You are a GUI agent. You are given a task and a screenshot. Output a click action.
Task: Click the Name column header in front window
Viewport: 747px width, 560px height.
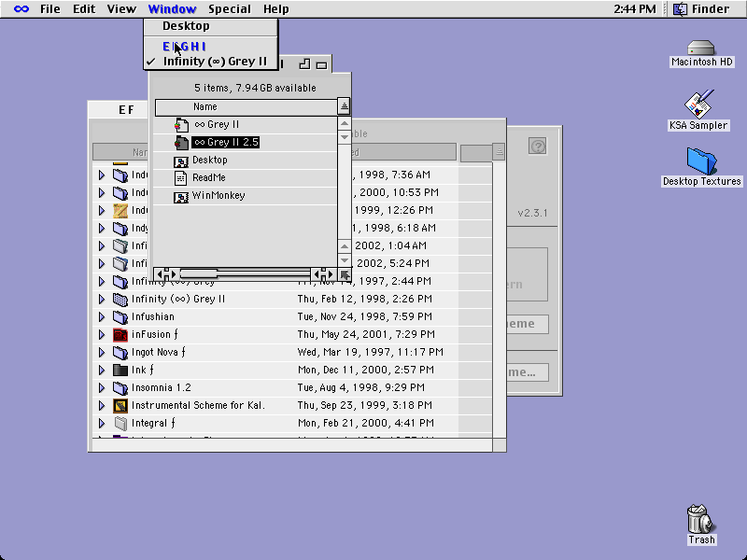tap(246, 106)
